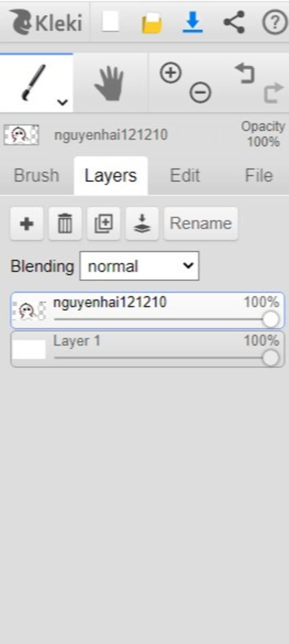289x644 pixels.
Task: Select the brush tool
Action: click(33, 82)
